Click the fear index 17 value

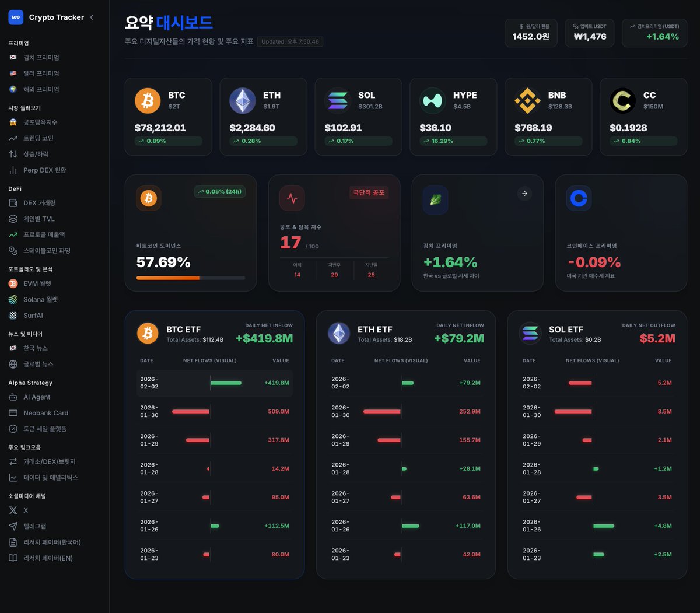(x=290, y=242)
